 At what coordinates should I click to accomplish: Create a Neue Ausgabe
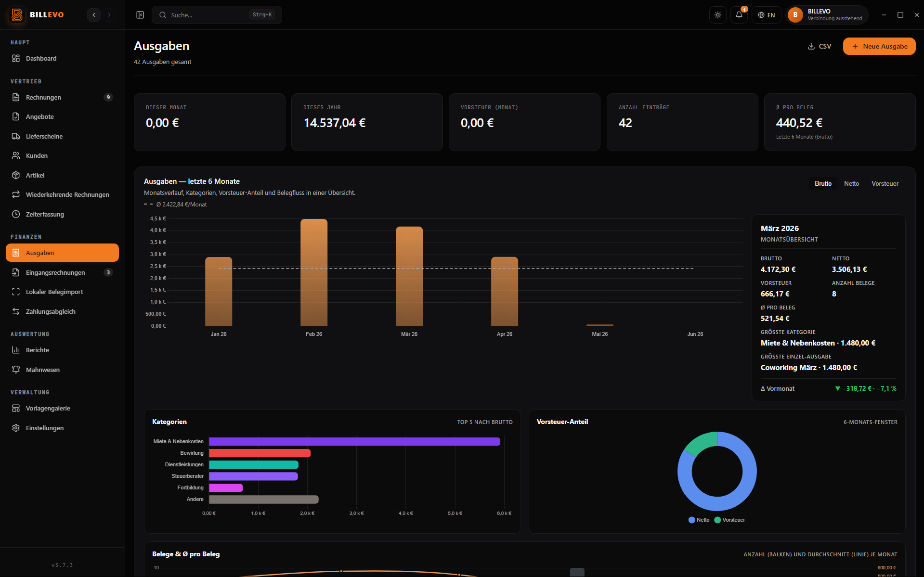tap(879, 46)
